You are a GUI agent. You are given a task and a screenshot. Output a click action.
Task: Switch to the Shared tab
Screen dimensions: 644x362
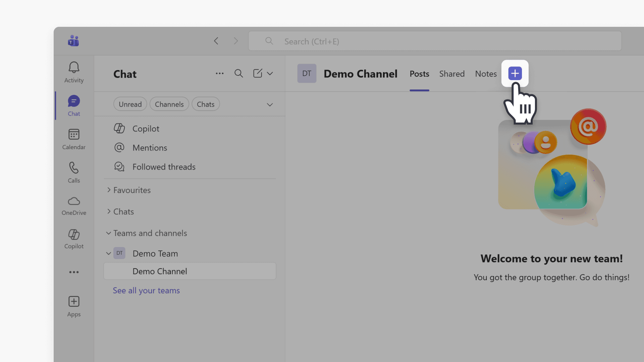(452, 74)
